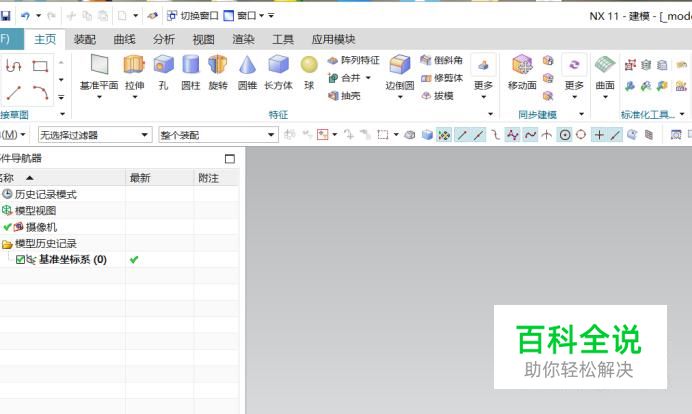Toggle the Quadrant Point snap circle icon
The width and height of the screenshot is (692, 414).
581,135
